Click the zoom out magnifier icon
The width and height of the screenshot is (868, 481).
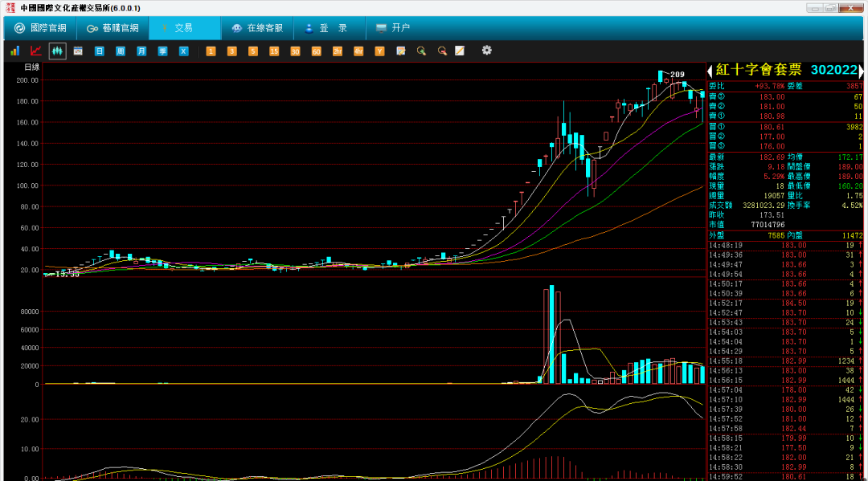[x=442, y=51]
